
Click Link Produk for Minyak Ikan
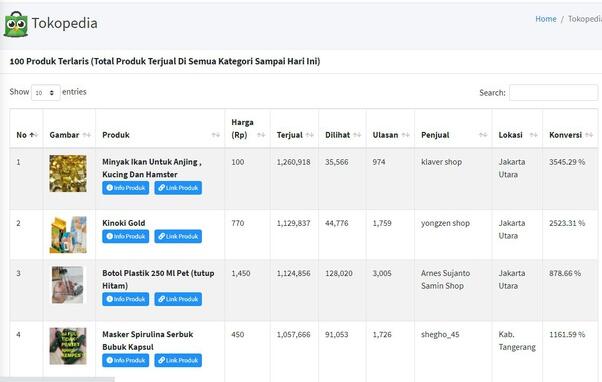178,188
